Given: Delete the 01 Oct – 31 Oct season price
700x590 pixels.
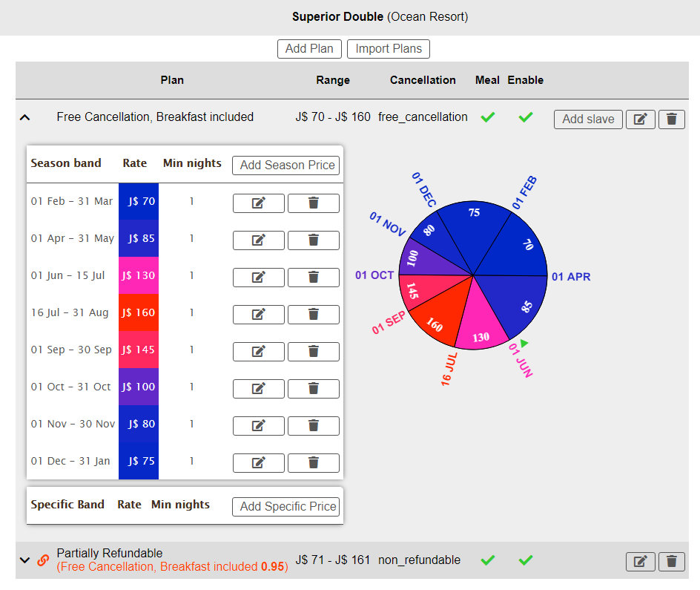Looking at the screenshot, I should tap(314, 389).
